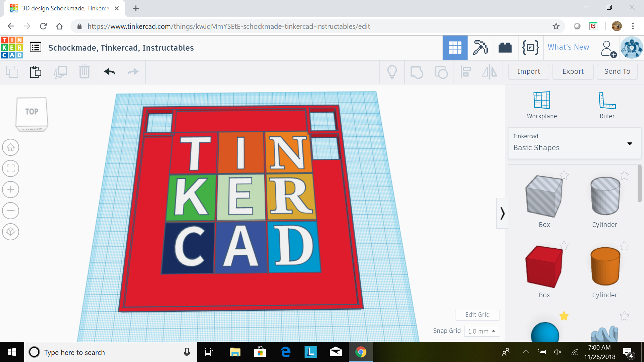Select the blue Sphere shape

[x=545, y=333]
